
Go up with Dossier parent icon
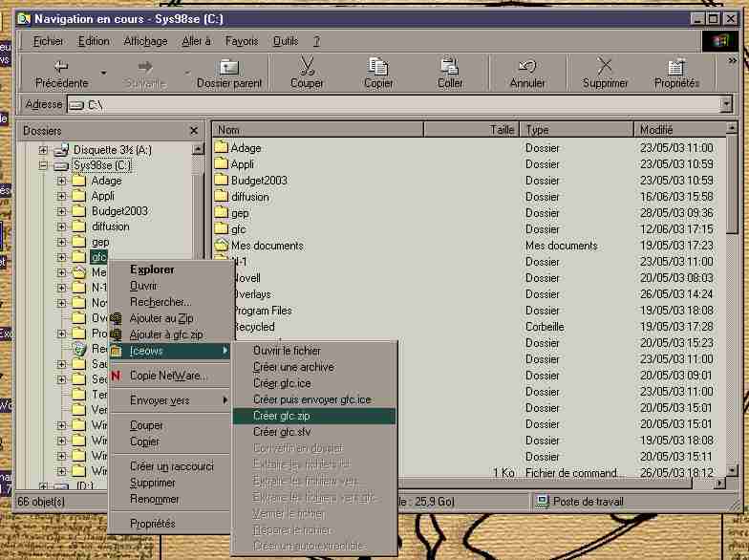[x=229, y=67]
